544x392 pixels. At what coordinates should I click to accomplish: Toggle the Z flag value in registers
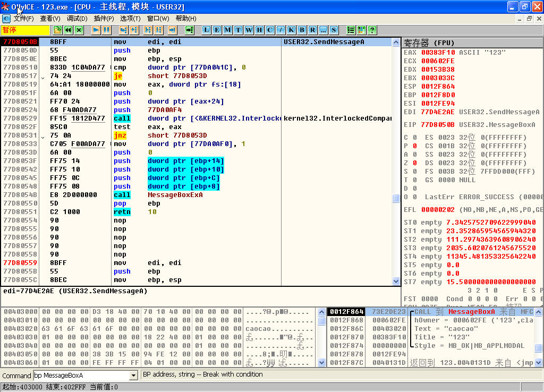[x=414, y=163]
